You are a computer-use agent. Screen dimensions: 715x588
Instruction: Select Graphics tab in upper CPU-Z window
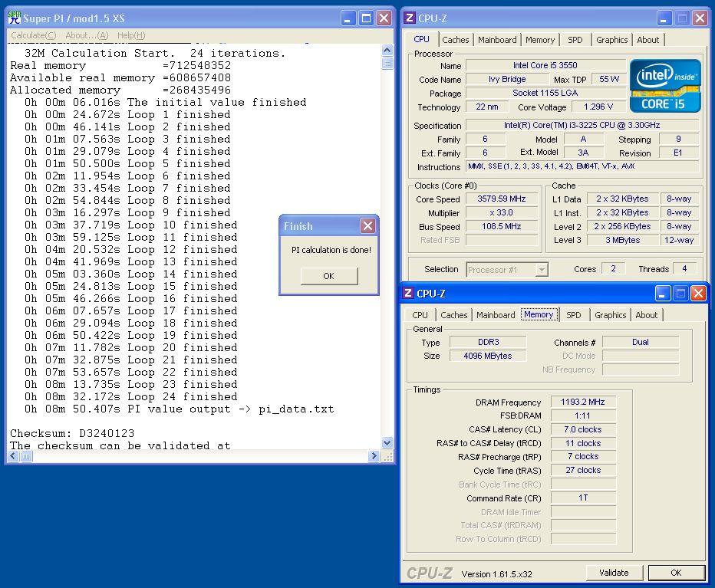coord(612,40)
